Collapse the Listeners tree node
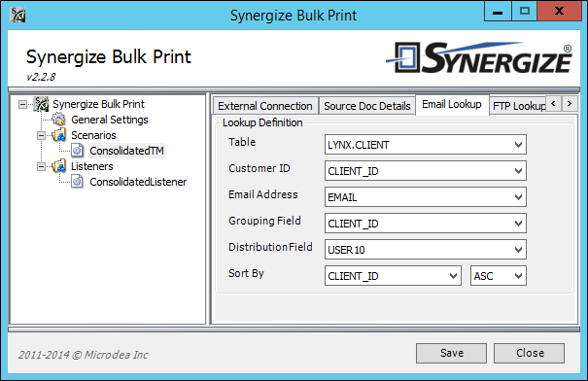 coord(41,166)
